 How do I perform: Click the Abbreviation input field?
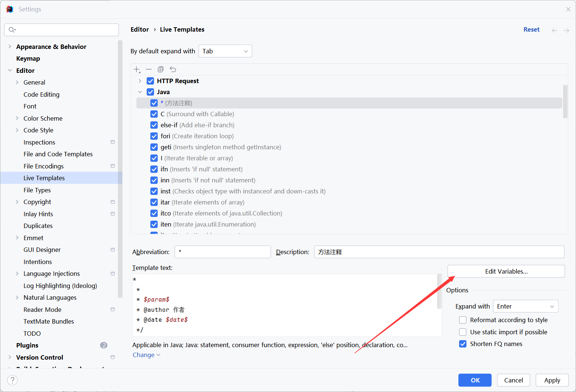(x=223, y=252)
